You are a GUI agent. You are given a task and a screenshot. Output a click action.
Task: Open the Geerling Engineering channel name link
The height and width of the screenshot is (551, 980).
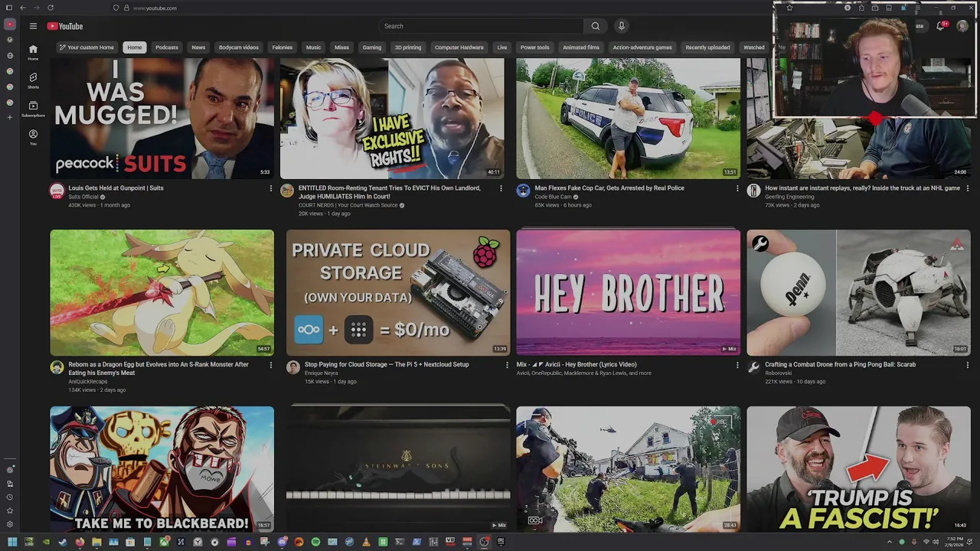click(789, 197)
